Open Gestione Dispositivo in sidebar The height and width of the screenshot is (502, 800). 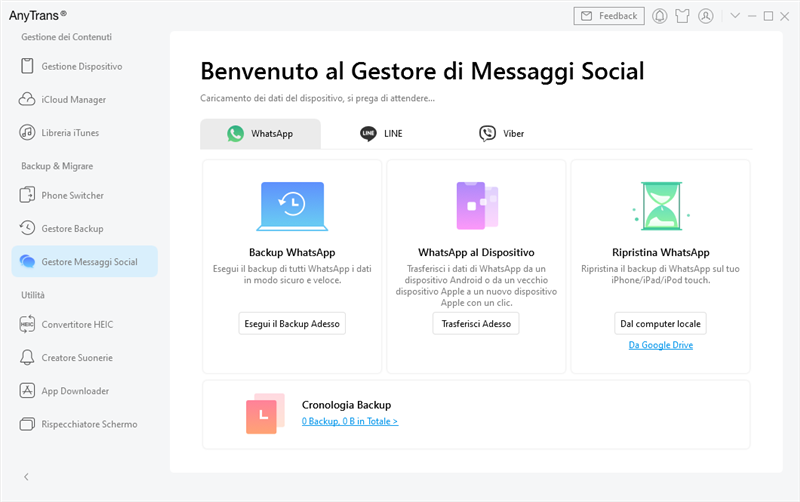(85, 66)
